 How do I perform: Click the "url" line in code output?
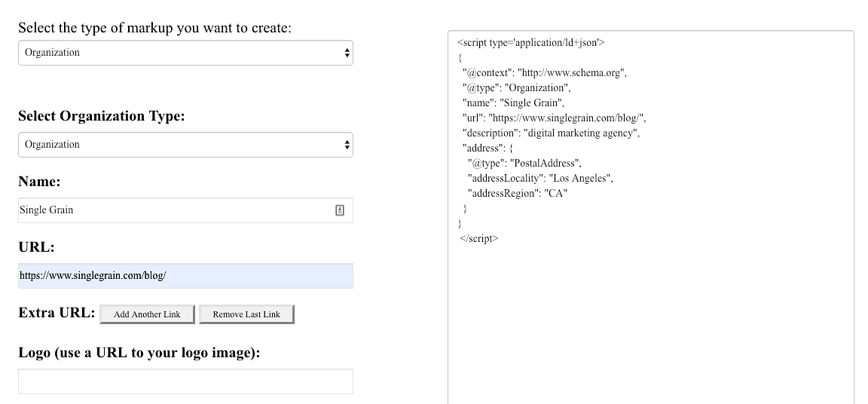554,118
